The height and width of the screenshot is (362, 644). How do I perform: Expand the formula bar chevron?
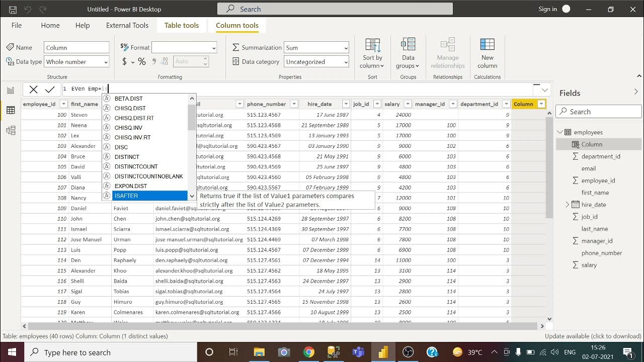click(x=545, y=89)
